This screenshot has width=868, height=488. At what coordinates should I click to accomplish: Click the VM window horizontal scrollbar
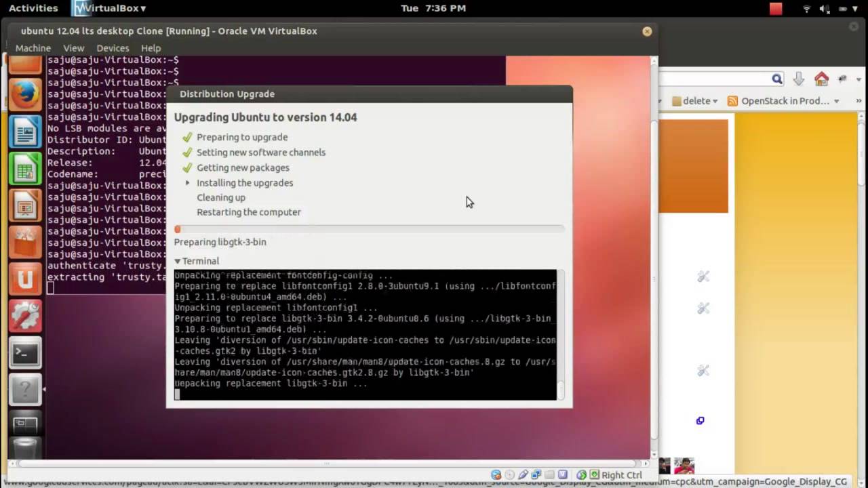(328, 463)
